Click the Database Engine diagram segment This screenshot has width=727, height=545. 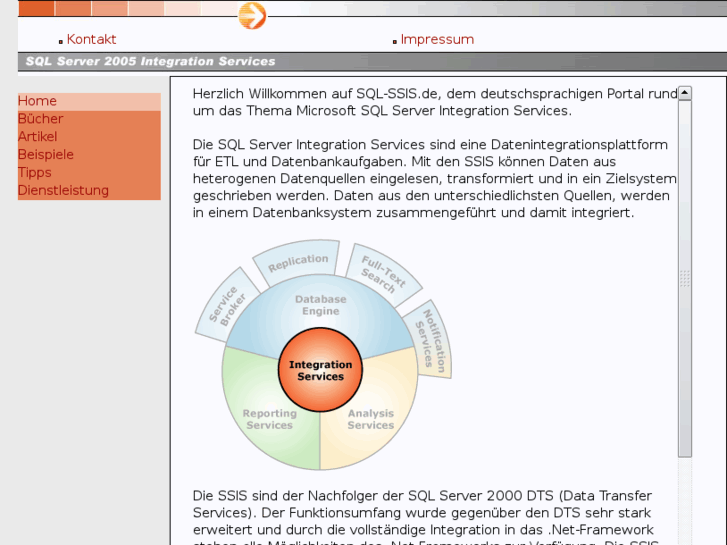[x=320, y=305]
